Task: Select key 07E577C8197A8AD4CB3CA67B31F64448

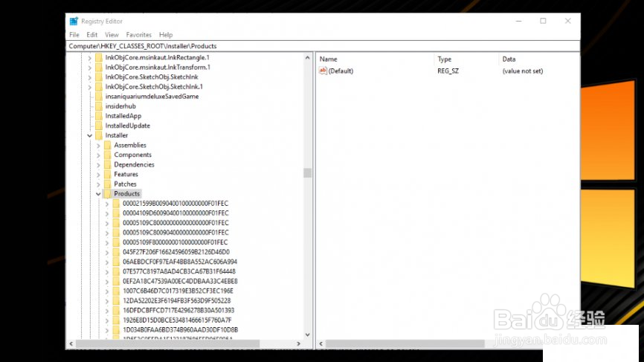Action: (x=179, y=271)
